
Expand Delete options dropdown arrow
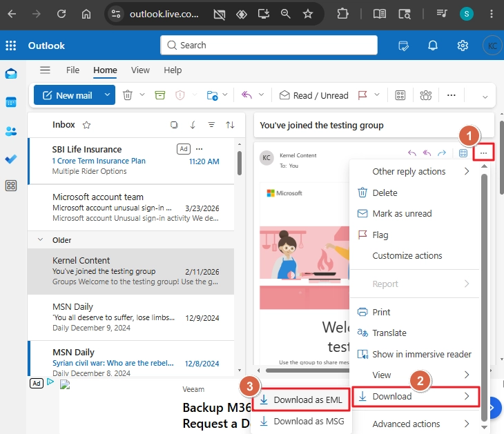[x=142, y=95]
